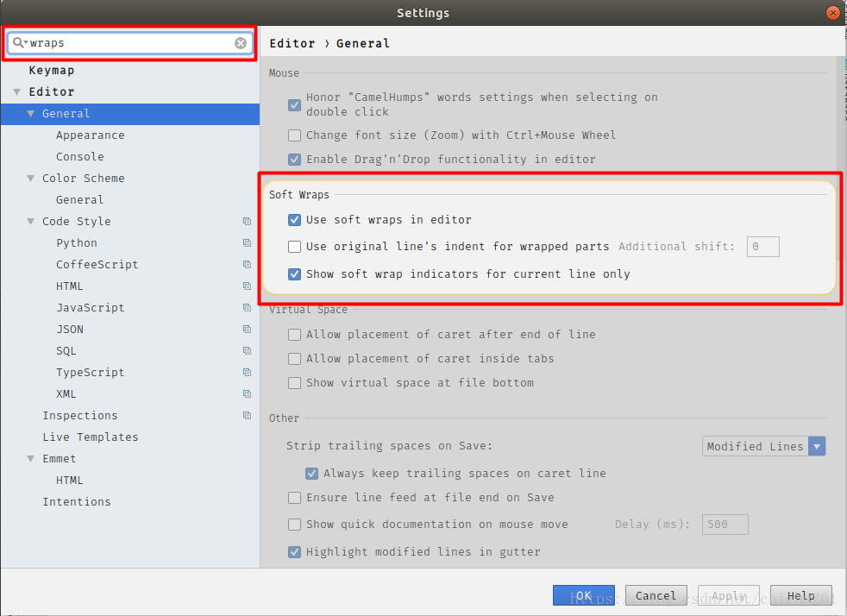Image resolution: width=847 pixels, height=616 pixels.
Task: Collapse the Emmet node arrow
Action: pos(31,459)
